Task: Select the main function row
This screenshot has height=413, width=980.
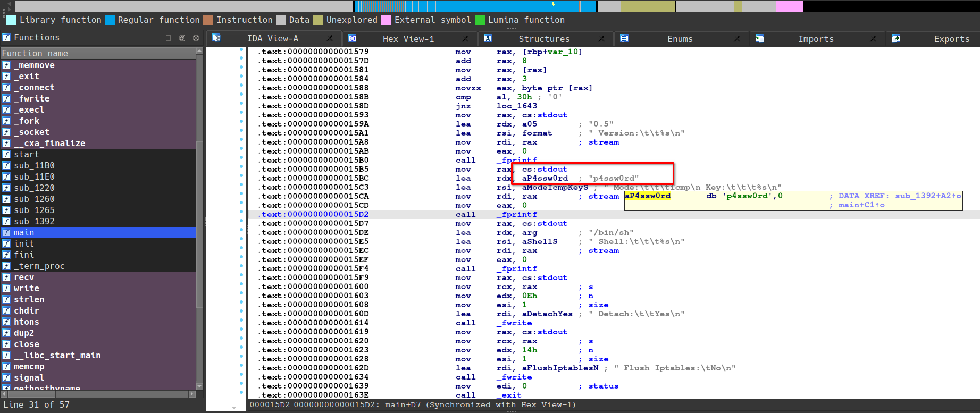Action: click(x=98, y=232)
